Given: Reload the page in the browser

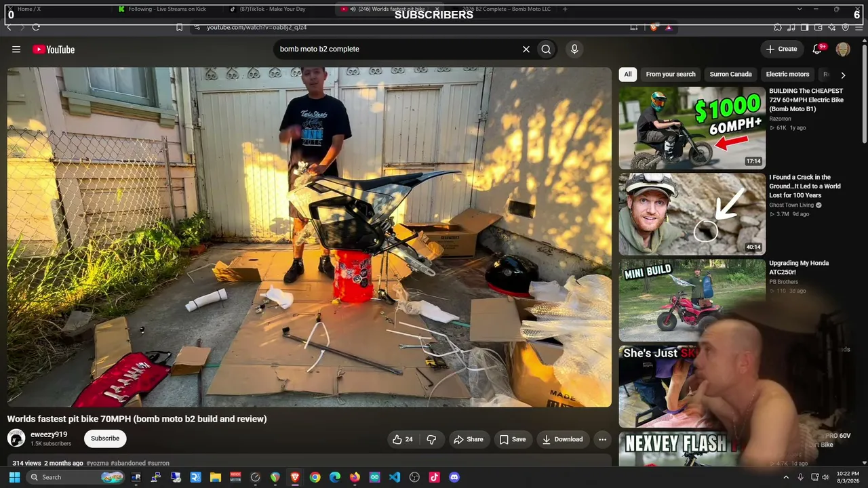Looking at the screenshot, I should click(36, 27).
